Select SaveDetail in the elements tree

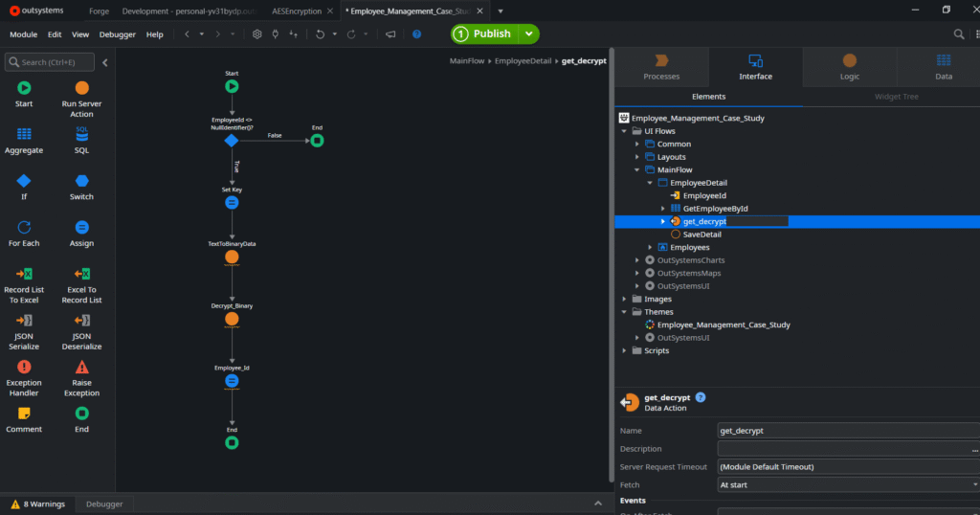pyautogui.click(x=702, y=235)
